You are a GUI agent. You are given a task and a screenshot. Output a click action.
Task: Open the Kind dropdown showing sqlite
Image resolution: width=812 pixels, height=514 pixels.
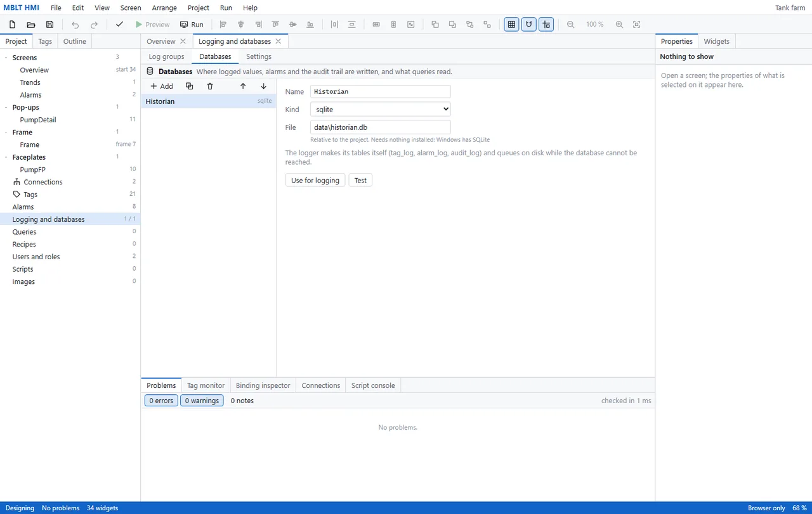click(x=381, y=110)
